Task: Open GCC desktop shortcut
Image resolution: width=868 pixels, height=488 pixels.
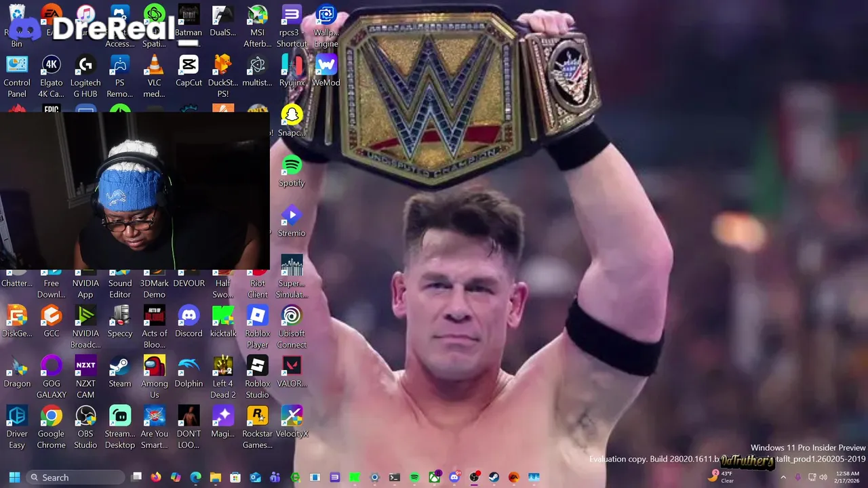Action: (x=52, y=322)
